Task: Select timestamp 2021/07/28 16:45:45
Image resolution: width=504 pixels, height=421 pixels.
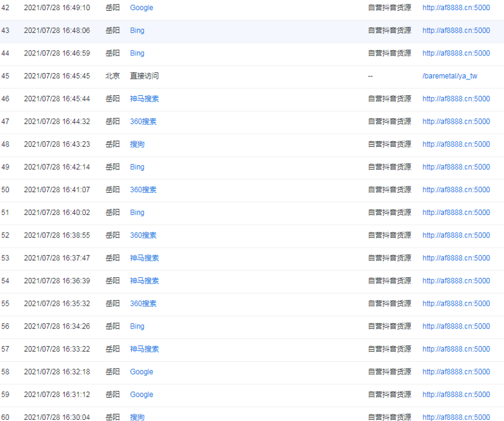Action: 57,76
